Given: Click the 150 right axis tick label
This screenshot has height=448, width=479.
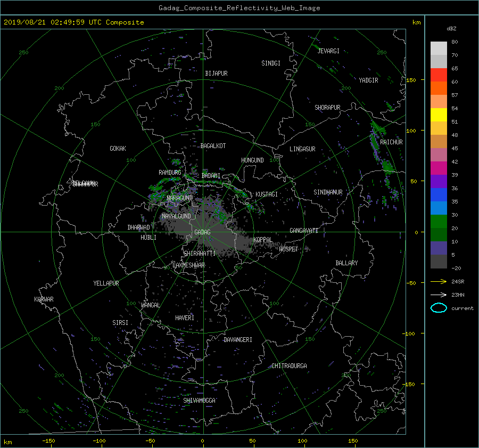Looking at the screenshot, I should pyautogui.click(x=411, y=80).
